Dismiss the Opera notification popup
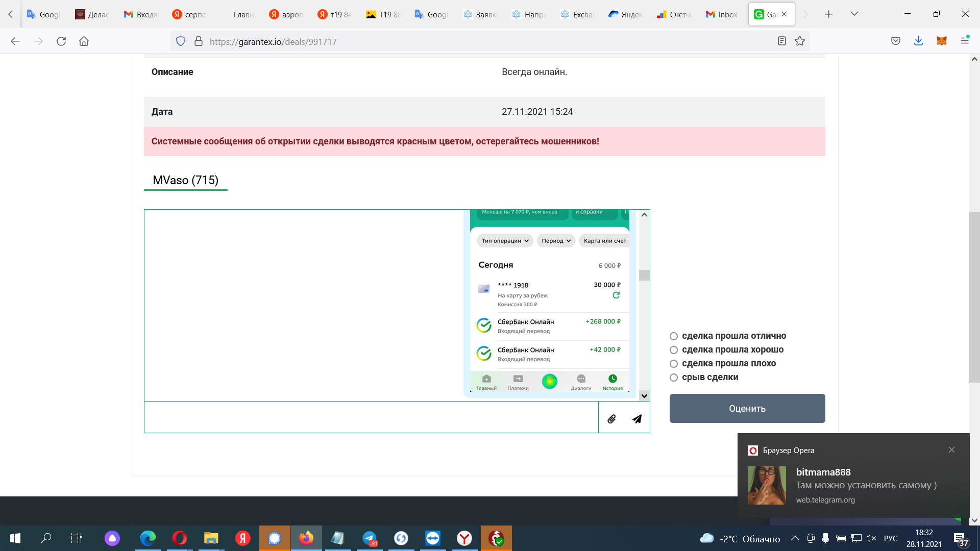980x551 pixels. [x=951, y=450]
